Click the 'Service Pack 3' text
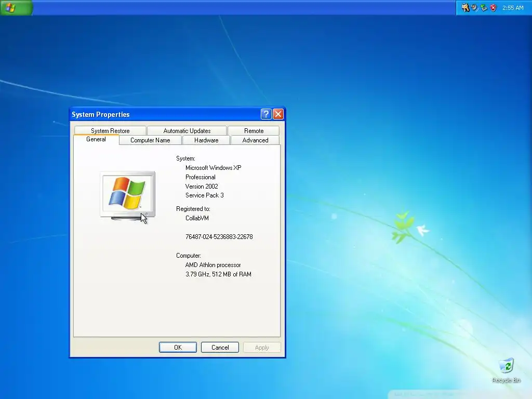The height and width of the screenshot is (399, 532). tap(205, 195)
